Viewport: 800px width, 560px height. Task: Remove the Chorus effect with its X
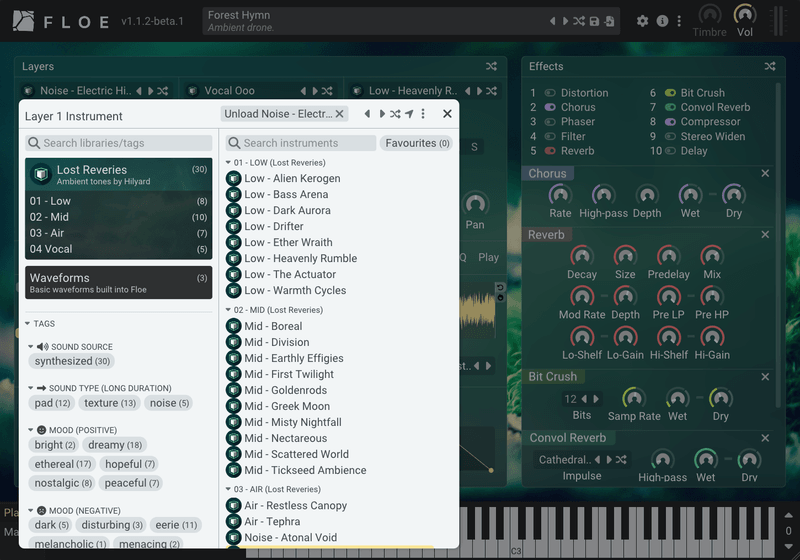[765, 174]
